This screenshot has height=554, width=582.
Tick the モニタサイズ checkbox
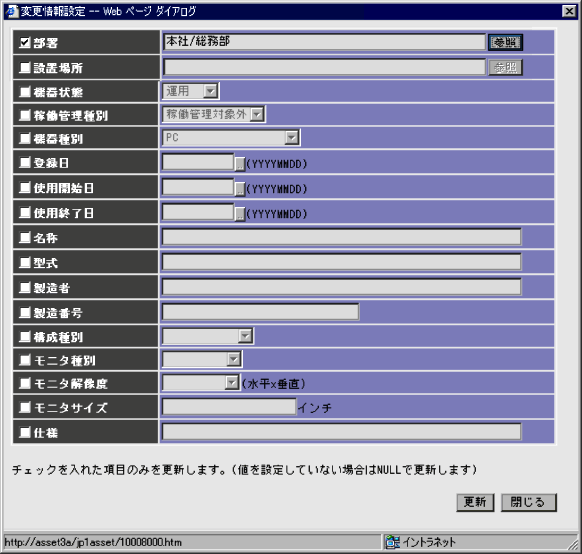[24, 407]
